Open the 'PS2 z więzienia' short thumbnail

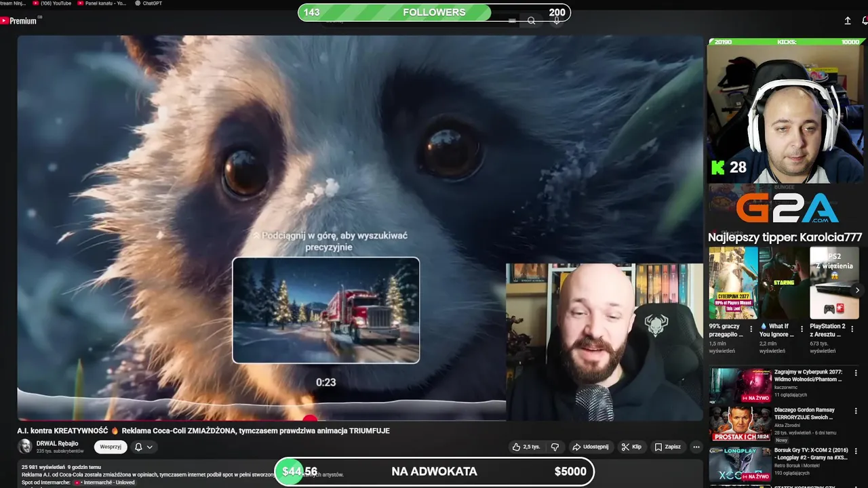pyautogui.click(x=834, y=283)
